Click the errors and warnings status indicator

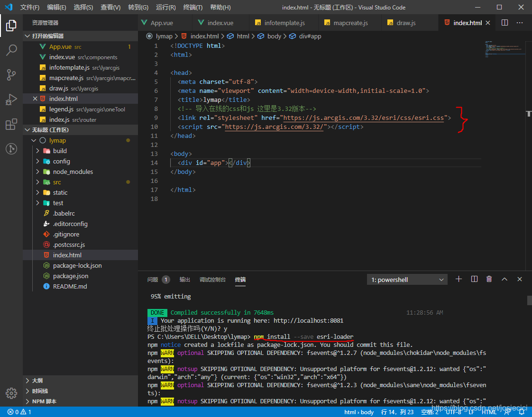(19, 412)
